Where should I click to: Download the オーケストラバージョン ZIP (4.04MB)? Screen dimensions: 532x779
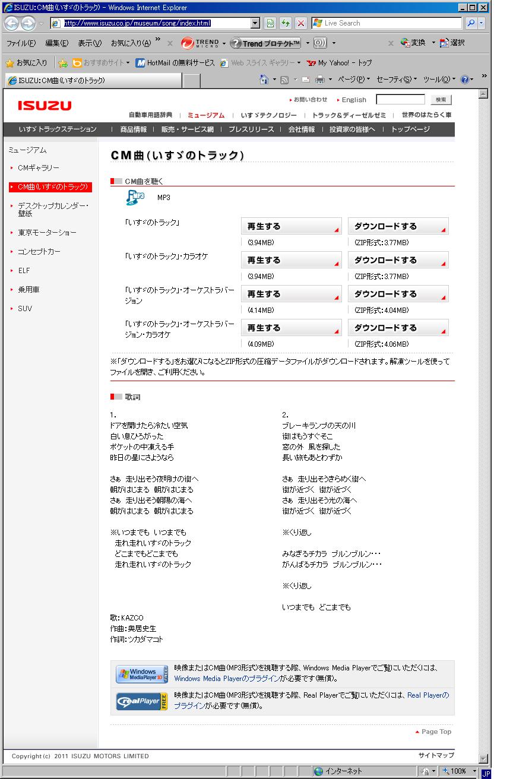[x=398, y=294]
